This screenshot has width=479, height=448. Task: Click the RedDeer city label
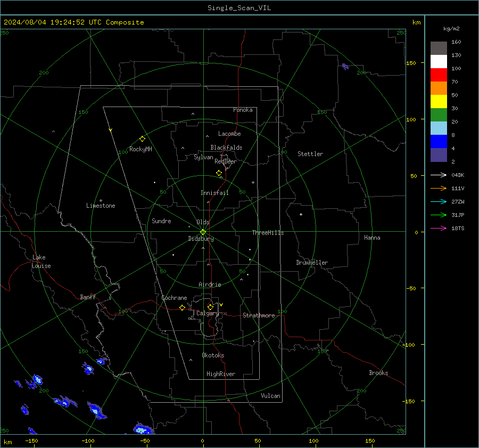click(x=226, y=161)
